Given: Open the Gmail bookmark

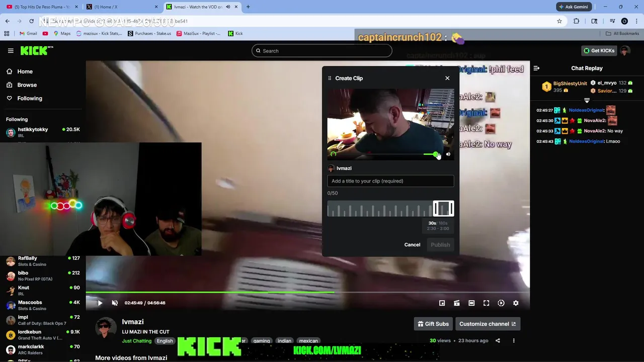Looking at the screenshot, I should 28,34.
